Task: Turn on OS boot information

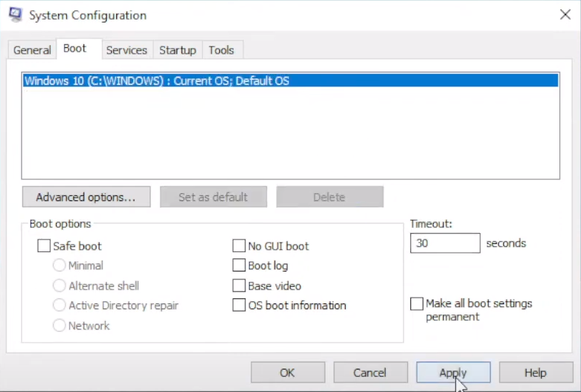Action: click(x=239, y=306)
